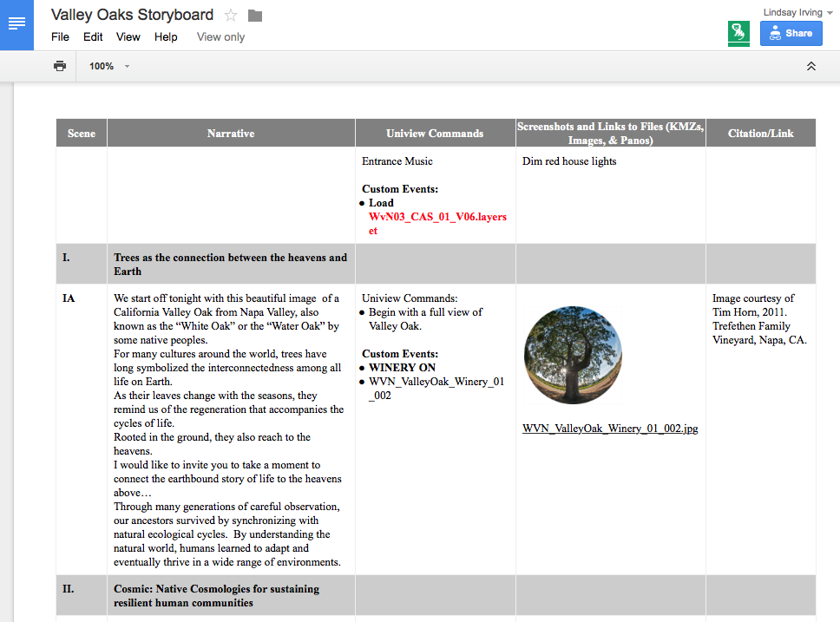Click the Uniview Commands column header
Image resolution: width=840 pixels, height=622 pixels.
click(435, 133)
